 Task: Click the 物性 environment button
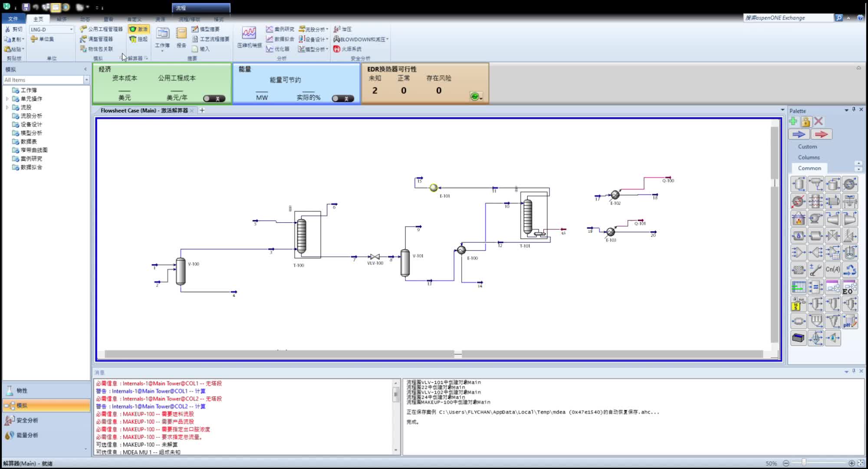[x=22, y=390]
